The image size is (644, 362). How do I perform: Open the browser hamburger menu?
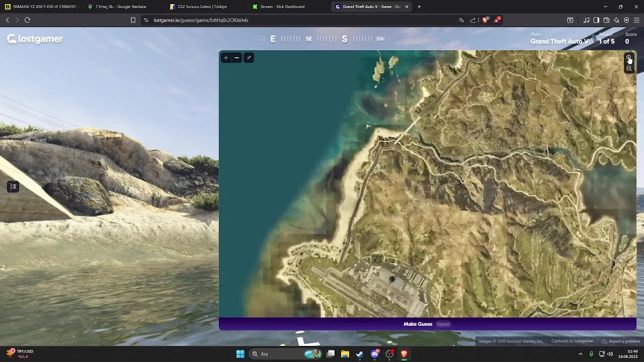636,20
